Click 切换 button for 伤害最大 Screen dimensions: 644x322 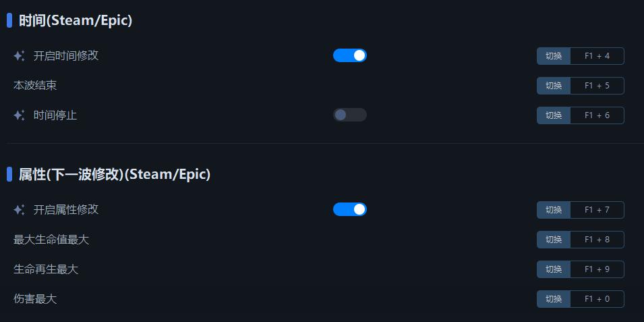pos(554,299)
